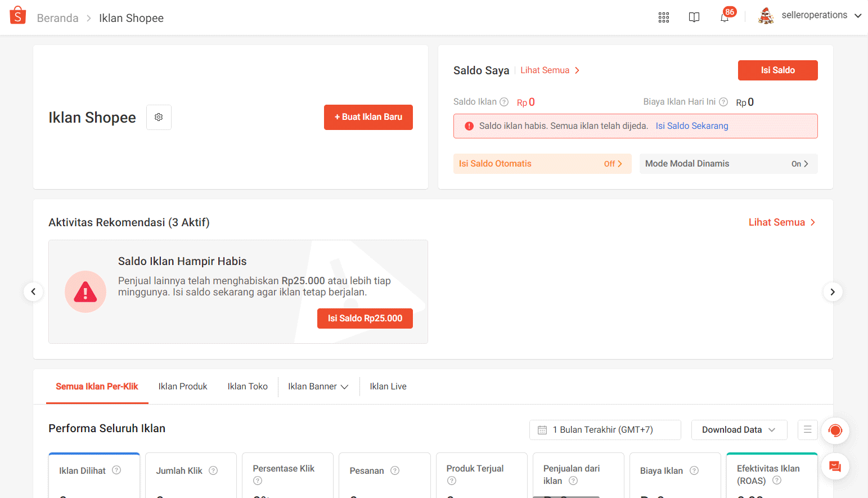Open the Download Data dropdown
This screenshot has height=498, width=868.
click(739, 430)
